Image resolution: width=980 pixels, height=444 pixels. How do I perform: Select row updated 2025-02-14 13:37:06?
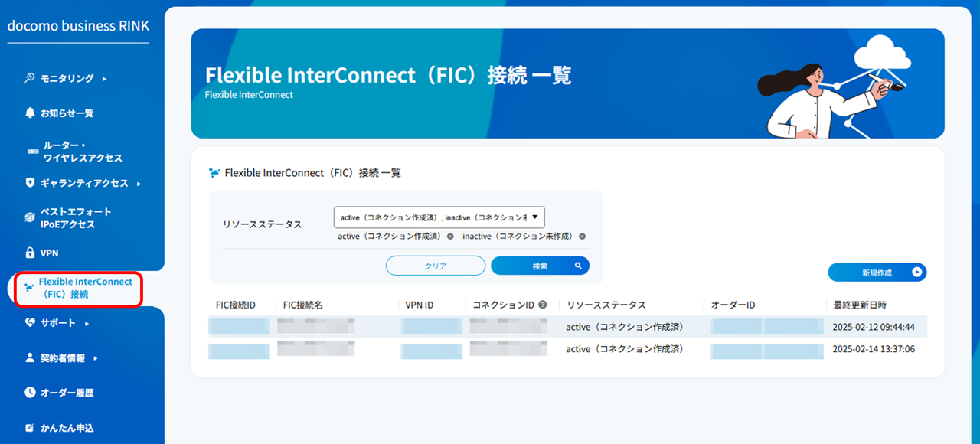click(567, 349)
